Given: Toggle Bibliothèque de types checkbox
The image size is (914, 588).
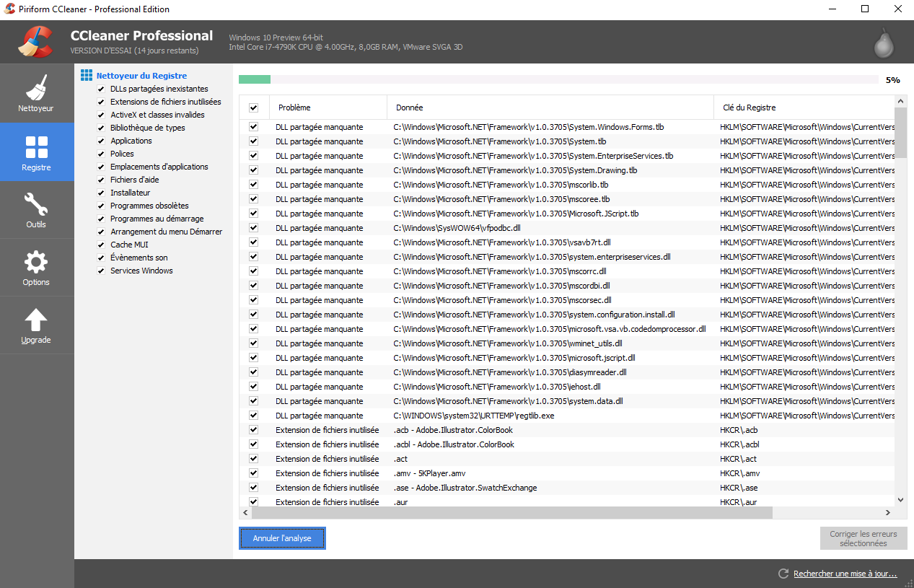Looking at the screenshot, I should tap(101, 128).
